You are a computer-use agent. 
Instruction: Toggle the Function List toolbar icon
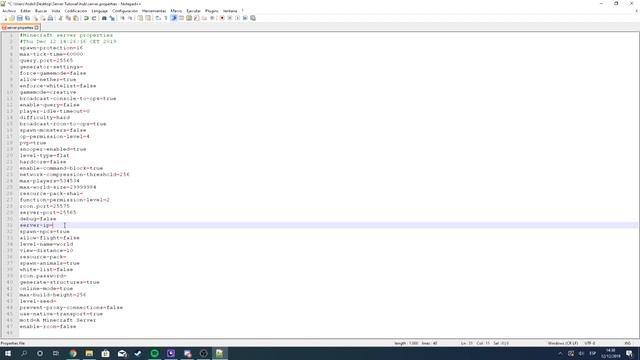click(x=197, y=18)
